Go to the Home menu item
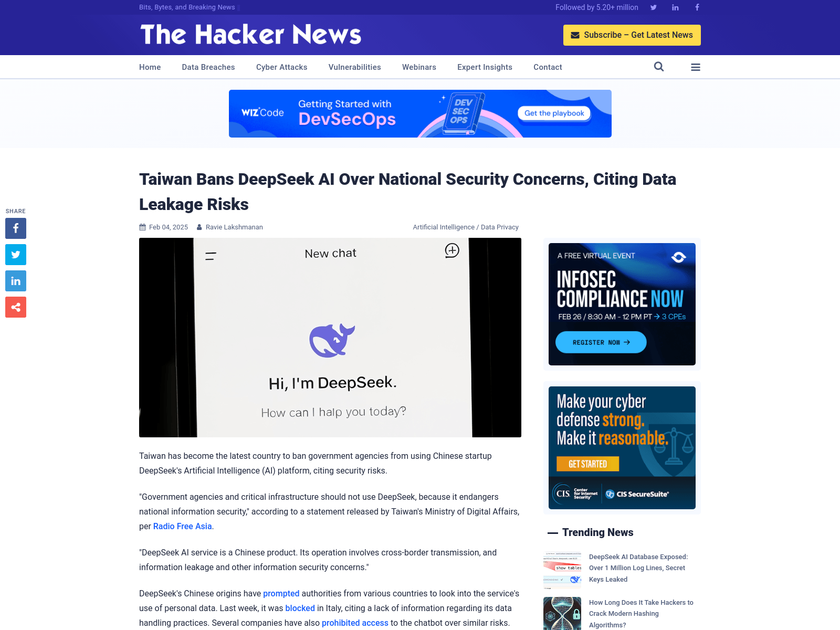The width and height of the screenshot is (840, 630). click(x=150, y=67)
